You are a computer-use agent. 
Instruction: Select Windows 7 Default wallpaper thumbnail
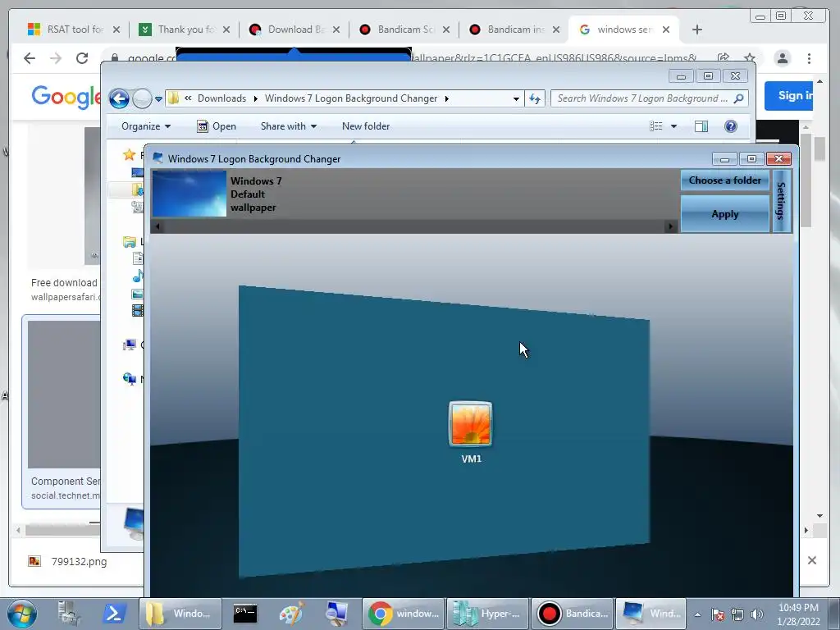click(x=189, y=194)
